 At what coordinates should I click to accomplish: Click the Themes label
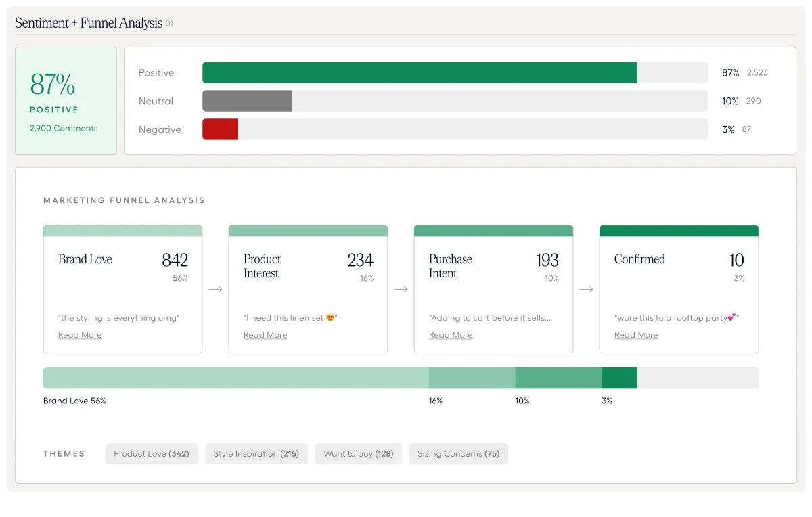coord(64,454)
